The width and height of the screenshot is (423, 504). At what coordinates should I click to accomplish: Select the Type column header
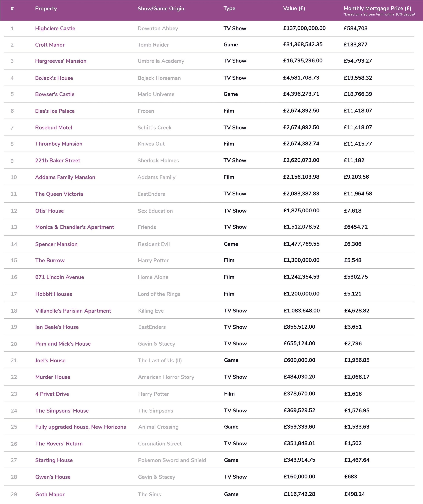point(229,9)
